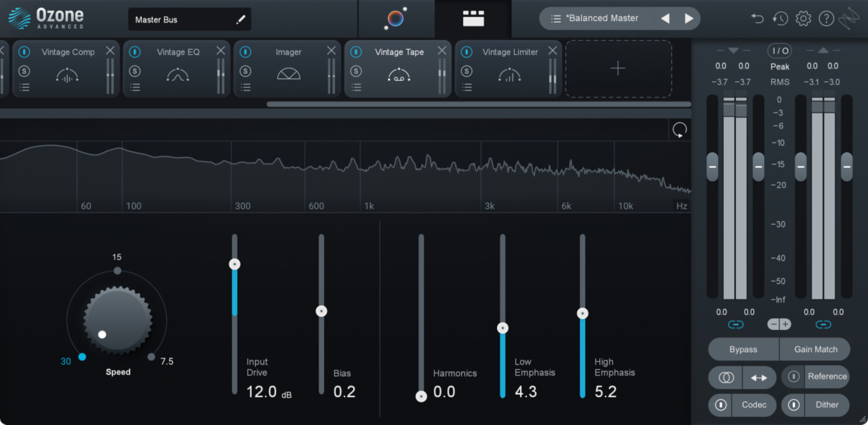Raise the High Emphasis slider handle
868x425 pixels.
[582, 313]
